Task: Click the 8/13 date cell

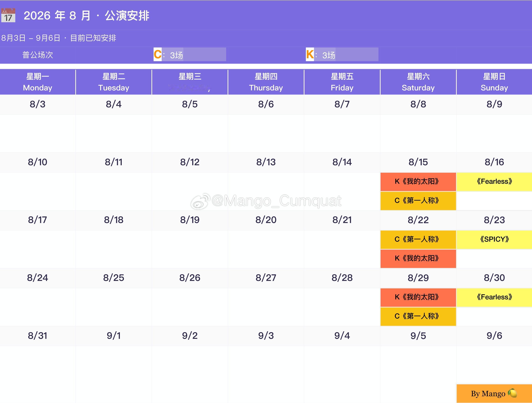Action: pos(266,162)
